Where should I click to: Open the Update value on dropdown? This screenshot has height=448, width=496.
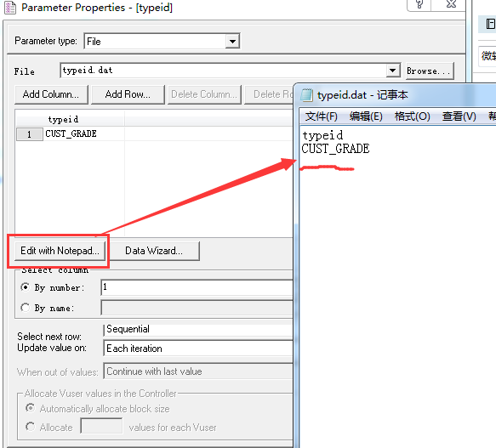click(198, 349)
